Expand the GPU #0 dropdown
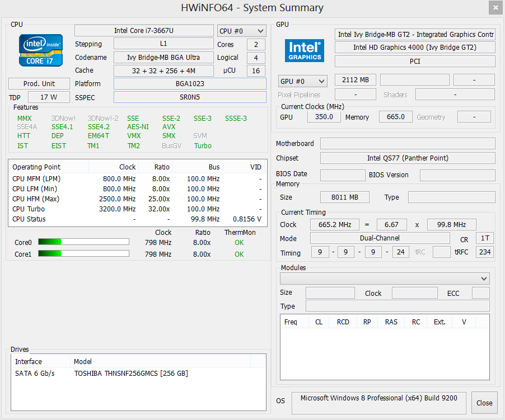The width and height of the screenshot is (505, 420). pos(303,82)
